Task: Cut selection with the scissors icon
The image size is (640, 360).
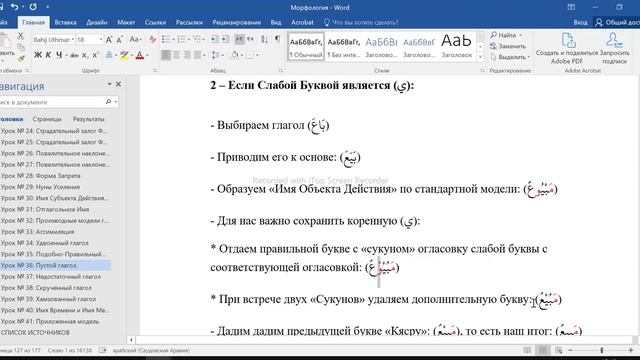Action: point(20,36)
